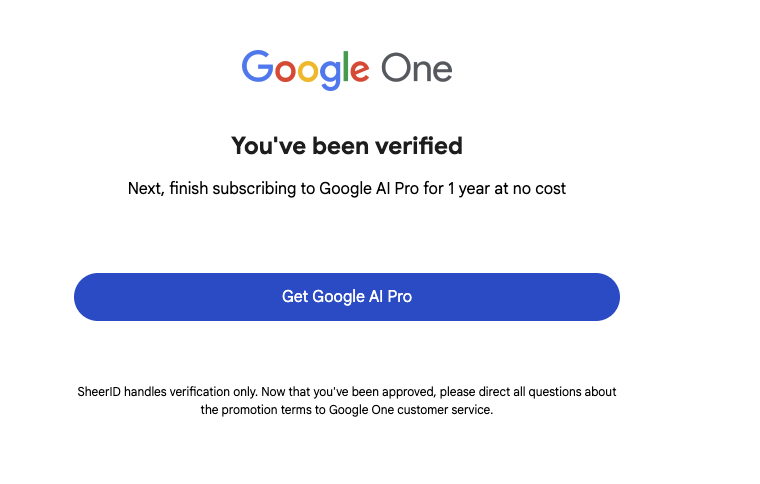Click the no cost text in subtitle
Screen dimensions: 760x484
(x=539, y=188)
